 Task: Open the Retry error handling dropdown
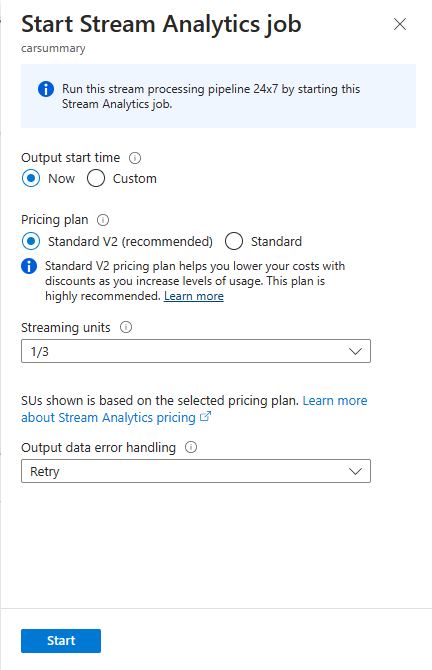(x=196, y=471)
